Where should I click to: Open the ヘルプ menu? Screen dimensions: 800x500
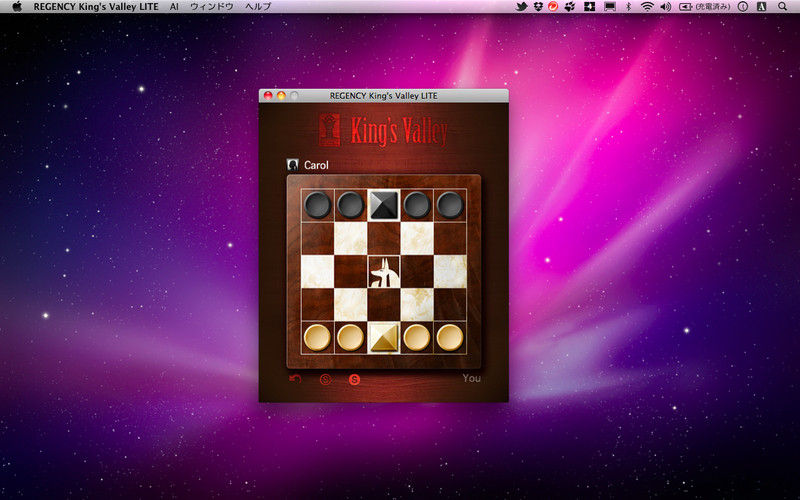point(258,7)
